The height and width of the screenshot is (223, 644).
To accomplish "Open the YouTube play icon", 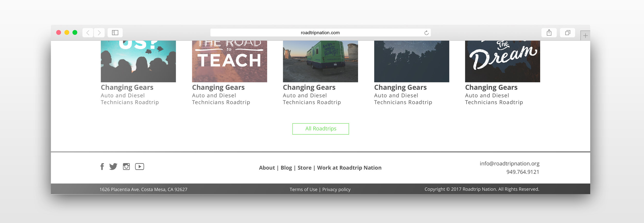I will click(x=140, y=166).
